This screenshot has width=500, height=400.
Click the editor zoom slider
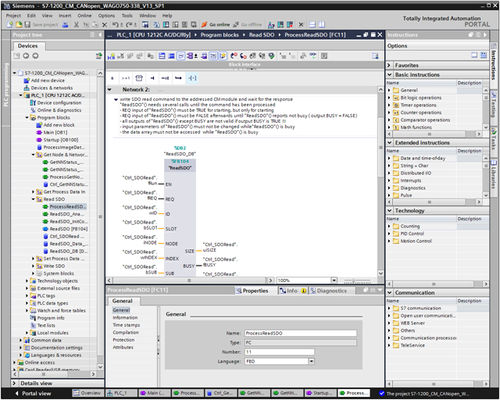click(x=357, y=281)
